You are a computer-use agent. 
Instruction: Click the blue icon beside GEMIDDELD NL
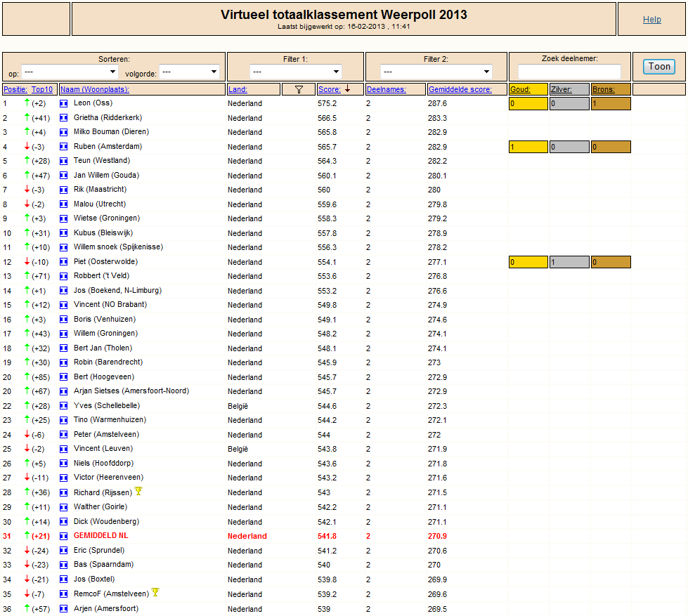(64, 536)
